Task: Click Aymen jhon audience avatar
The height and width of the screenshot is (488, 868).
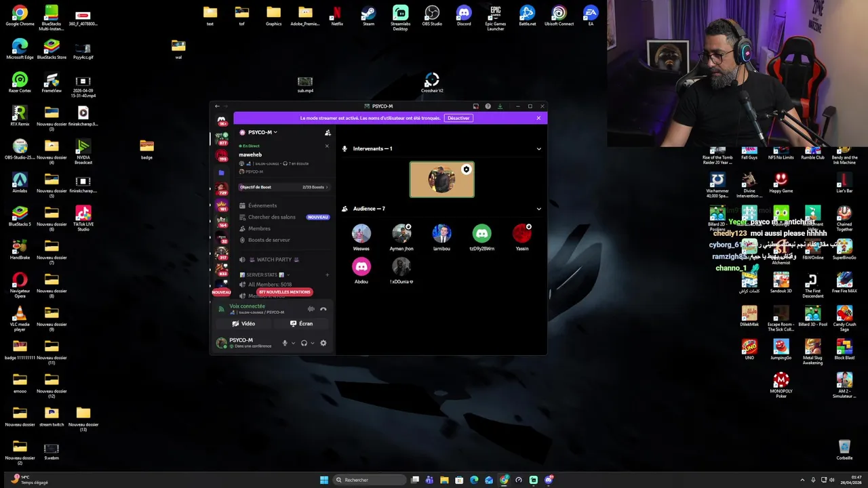Action: click(401, 233)
